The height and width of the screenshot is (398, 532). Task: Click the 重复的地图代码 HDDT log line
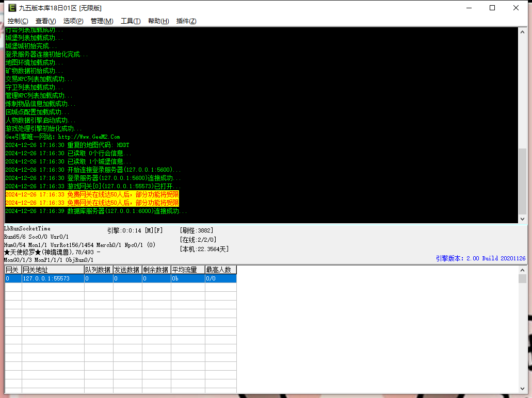[67, 145]
